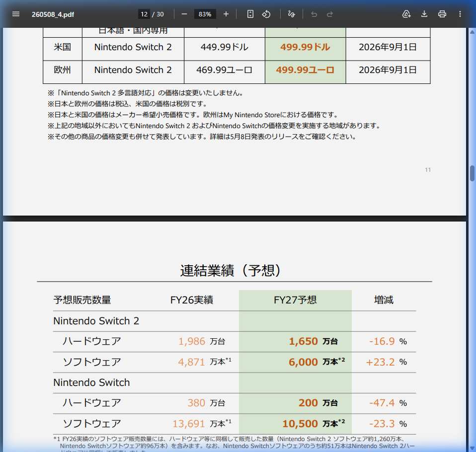Rotate the document counterclockwise
Screen dimensions: 476x452
tap(266, 14)
